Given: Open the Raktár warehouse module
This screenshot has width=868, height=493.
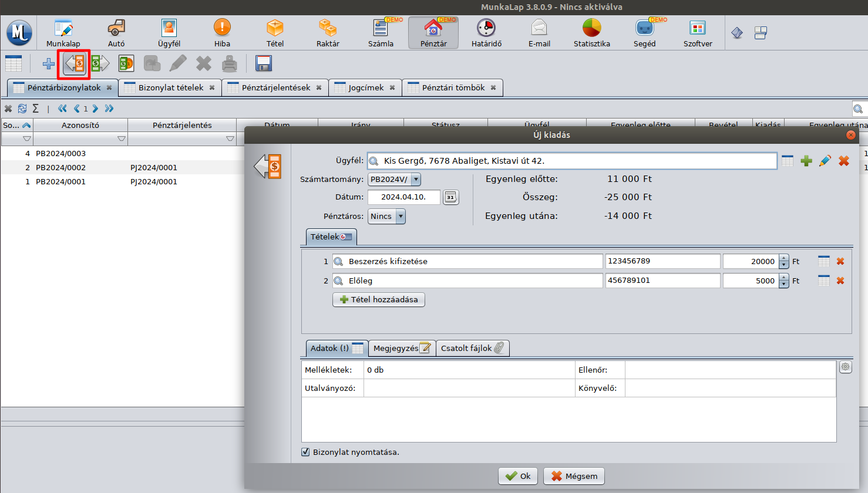Looking at the screenshot, I should tap(328, 33).
